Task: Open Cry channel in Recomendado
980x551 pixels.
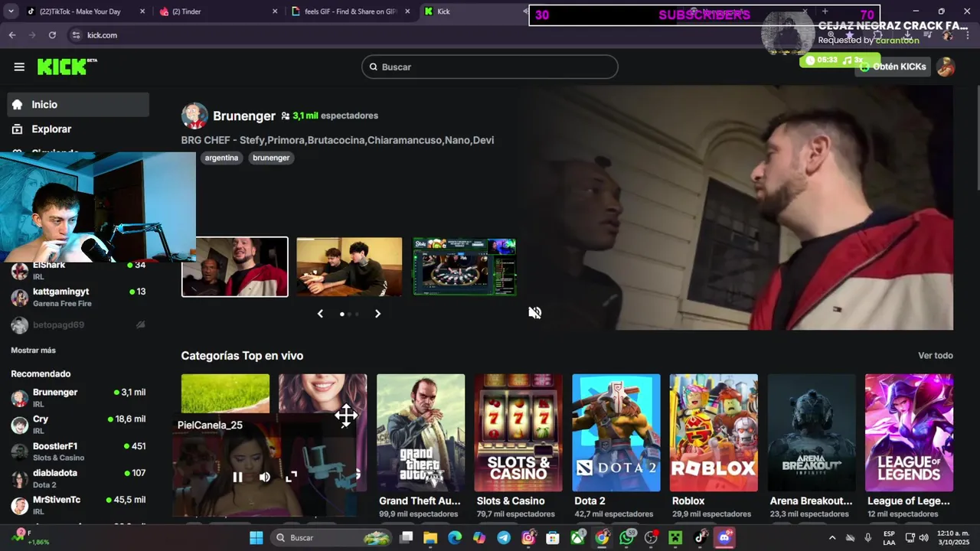Action: pyautogui.click(x=78, y=425)
